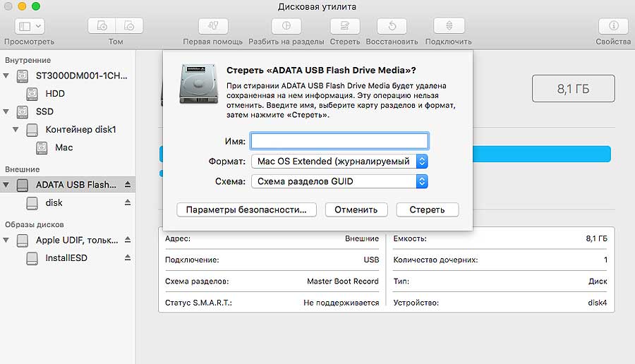Click the Erase toolbar icon
Image resolution: width=635 pixels, height=364 pixels.
pyautogui.click(x=345, y=26)
